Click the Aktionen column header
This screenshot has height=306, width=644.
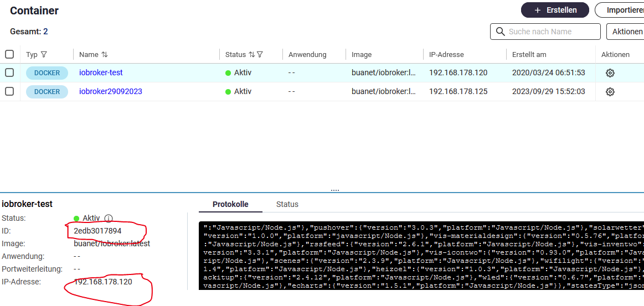pyautogui.click(x=615, y=55)
